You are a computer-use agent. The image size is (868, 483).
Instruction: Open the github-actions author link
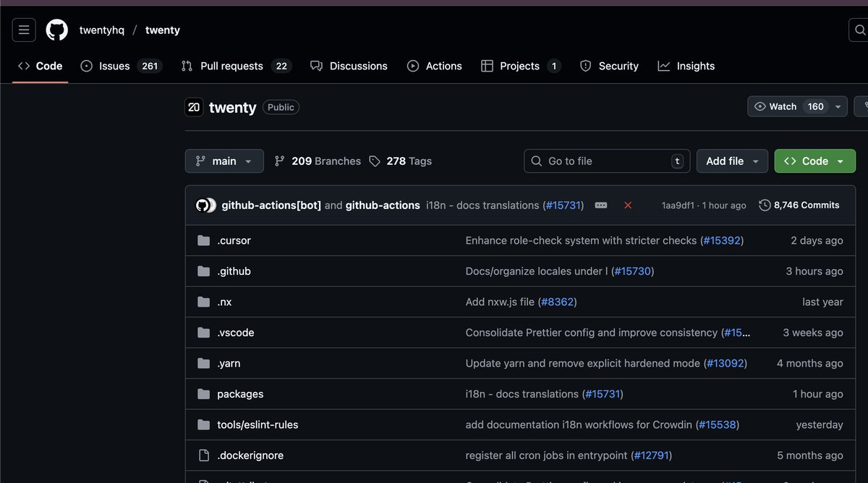pyautogui.click(x=383, y=205)
